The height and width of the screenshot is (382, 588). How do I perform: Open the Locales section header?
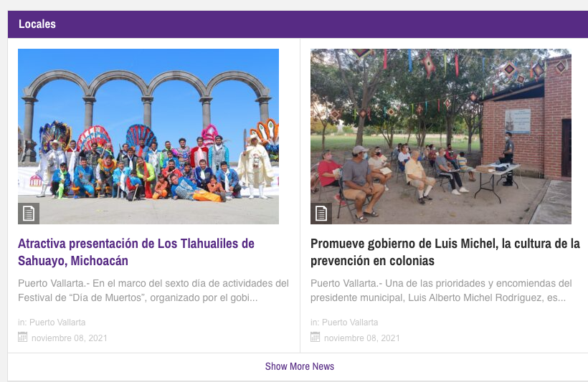(37, 24)
